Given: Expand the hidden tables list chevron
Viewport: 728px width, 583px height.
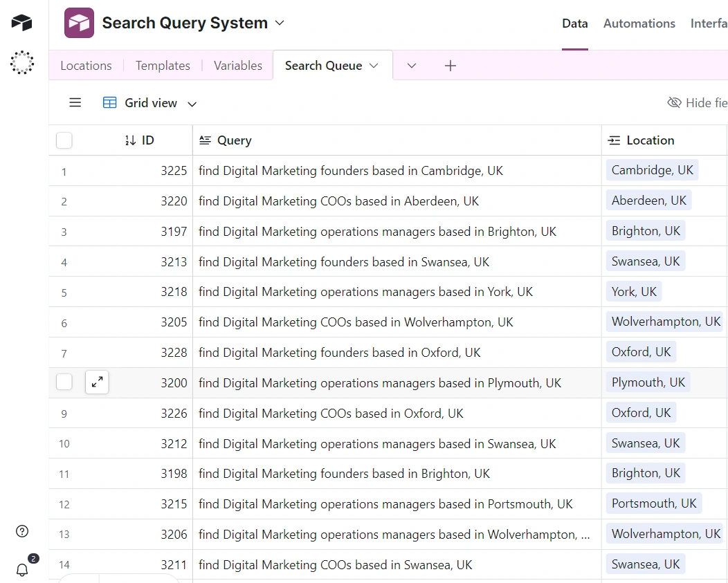Looking at the screenshot, I should [x=412, y=66].
